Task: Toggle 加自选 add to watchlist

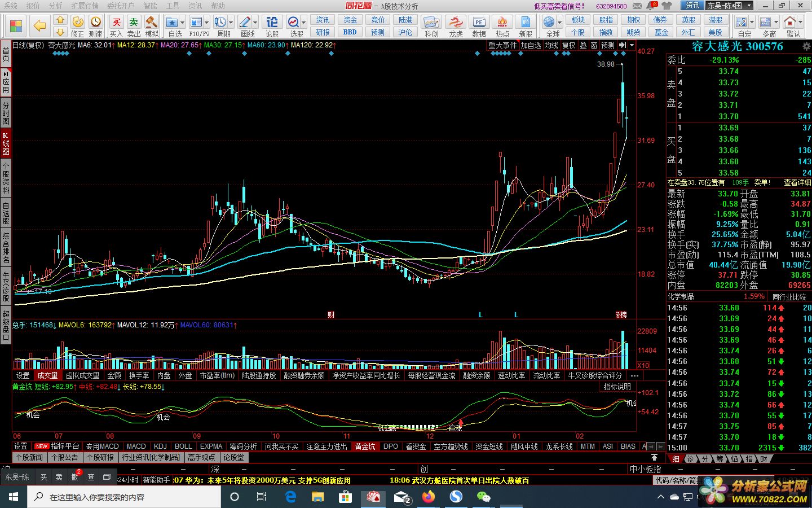Action: point(531,45)
